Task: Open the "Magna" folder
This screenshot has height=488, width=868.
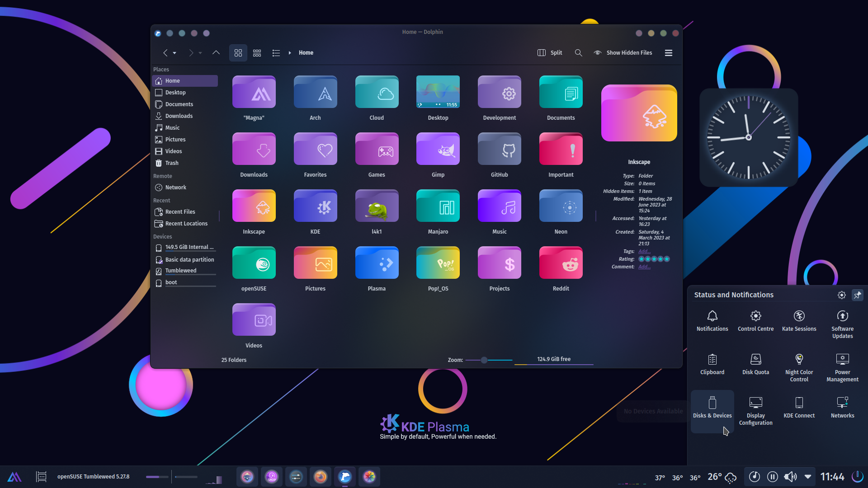Action: click(254, 92)
